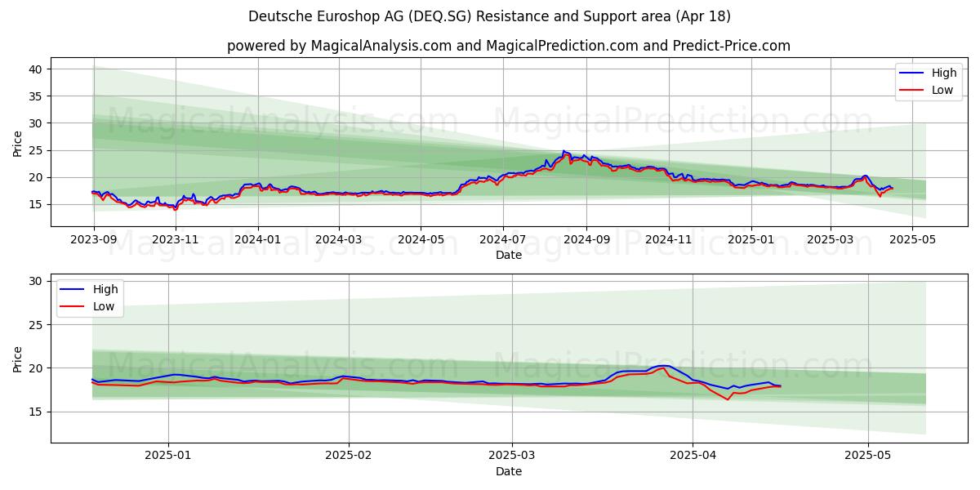Click the '35' y-axis tick in top chart
Image resolution: width=980 pixels, height=490 pixels.
(36, 96)
